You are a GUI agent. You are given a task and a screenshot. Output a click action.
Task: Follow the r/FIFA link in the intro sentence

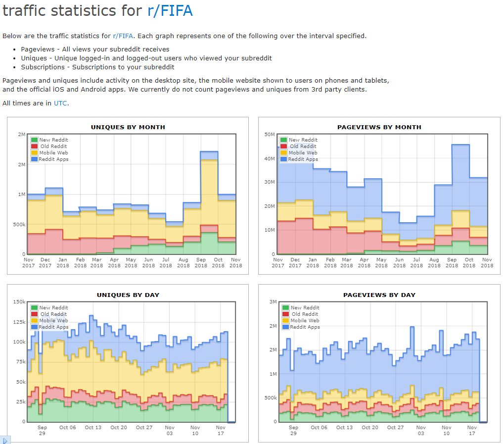(123, 36)
